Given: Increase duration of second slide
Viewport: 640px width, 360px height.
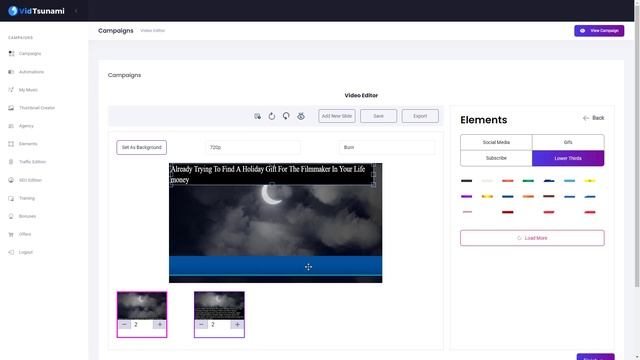Looking at the screenshot, I should pyautogui.click(x=237, y=324).
